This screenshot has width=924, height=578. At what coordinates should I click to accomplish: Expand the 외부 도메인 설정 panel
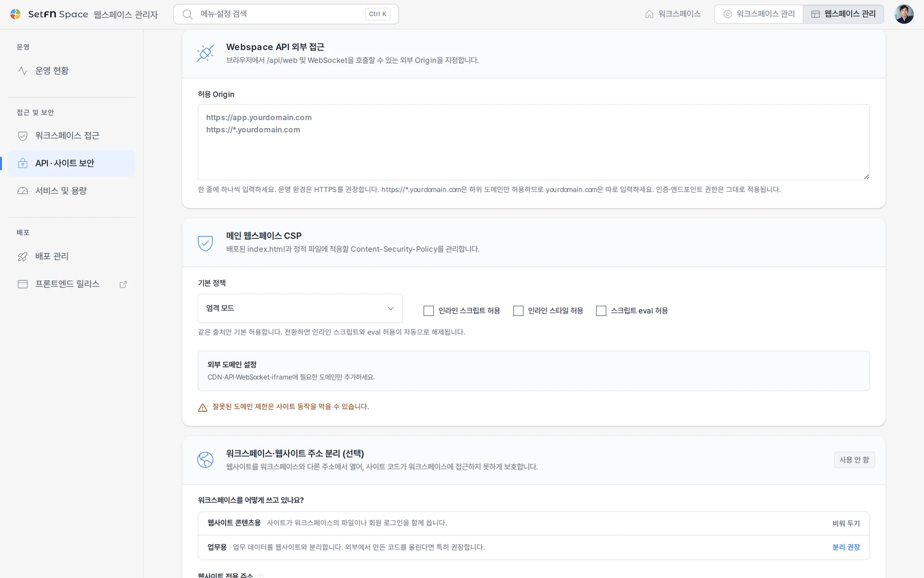tap(534, 371)
